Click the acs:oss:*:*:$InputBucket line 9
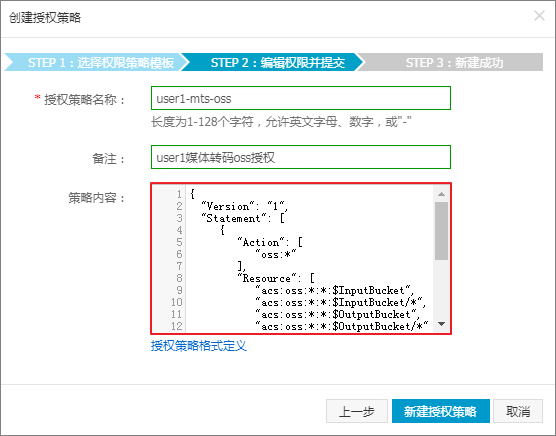The image size is (556, 436). click(x=335, y=291)
